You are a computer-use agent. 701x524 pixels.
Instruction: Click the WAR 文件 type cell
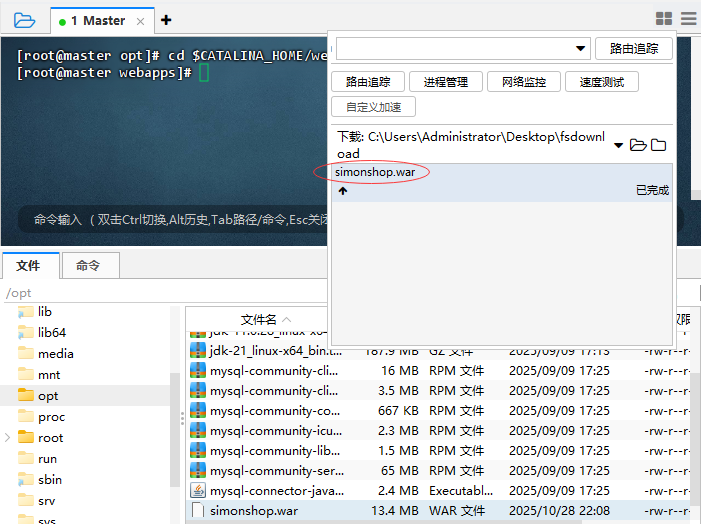coord(457,511)
